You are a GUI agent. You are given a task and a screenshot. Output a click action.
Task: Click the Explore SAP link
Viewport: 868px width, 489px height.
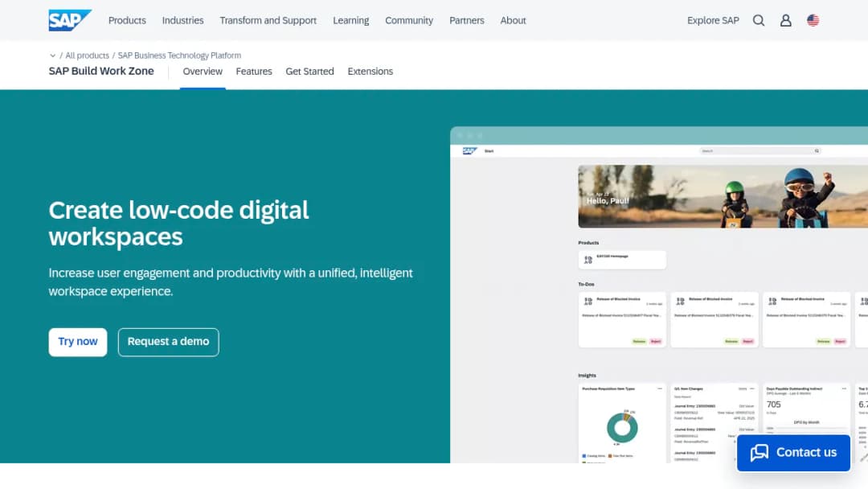pyautogui.click(x=713, y=20)
